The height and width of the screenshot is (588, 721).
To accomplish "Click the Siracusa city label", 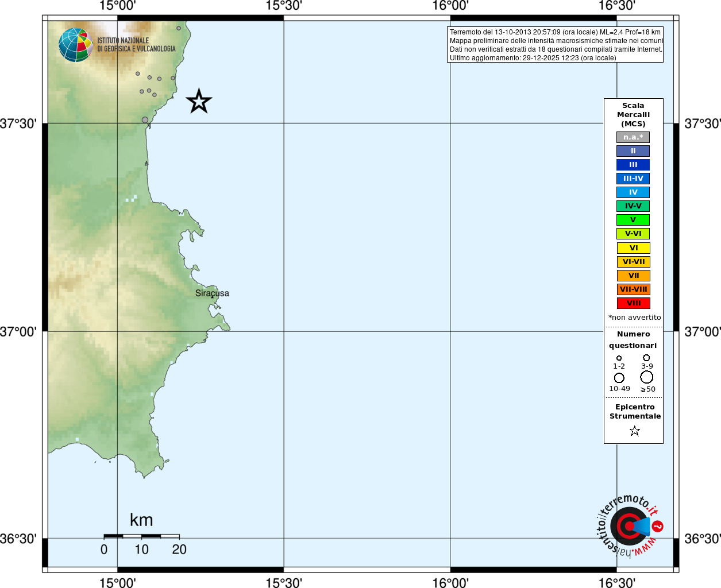I will point(212,293).
